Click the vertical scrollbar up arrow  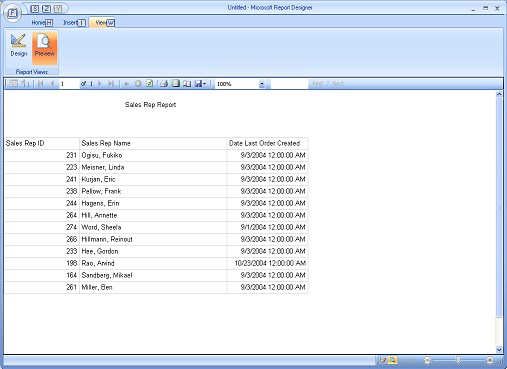tap(499, 94)
